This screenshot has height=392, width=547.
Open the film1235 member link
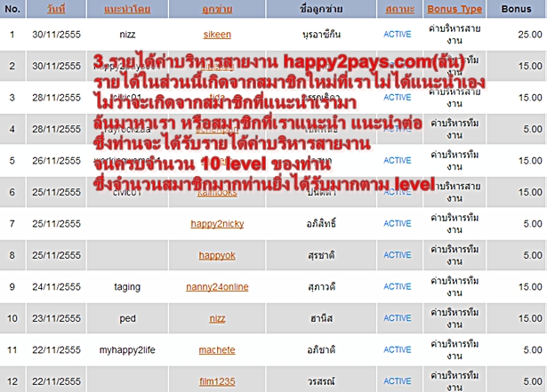(x=217, y=381)
